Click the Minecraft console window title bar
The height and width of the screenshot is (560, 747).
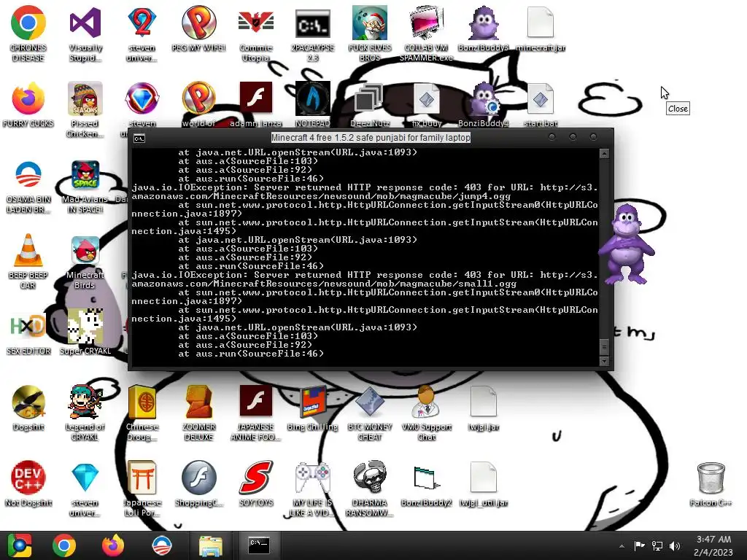pos(371,138)
